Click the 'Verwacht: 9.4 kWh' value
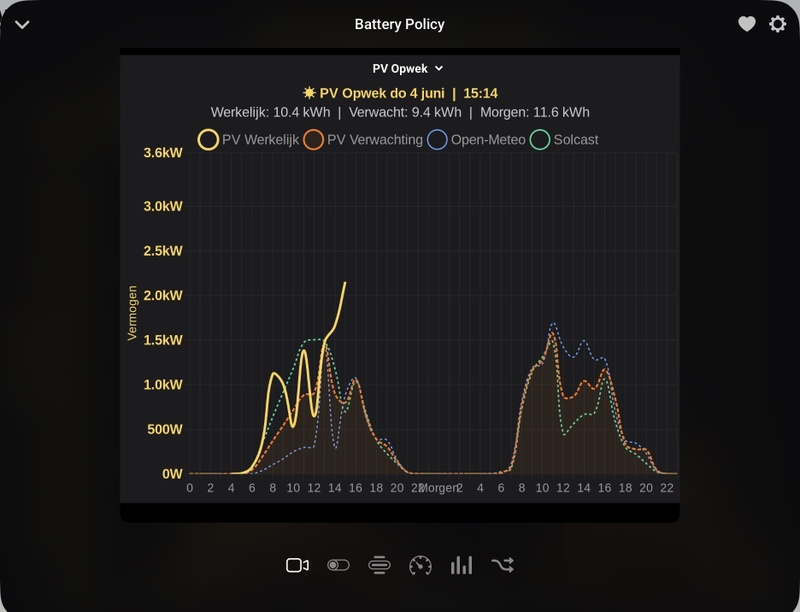 pos(405,112)
